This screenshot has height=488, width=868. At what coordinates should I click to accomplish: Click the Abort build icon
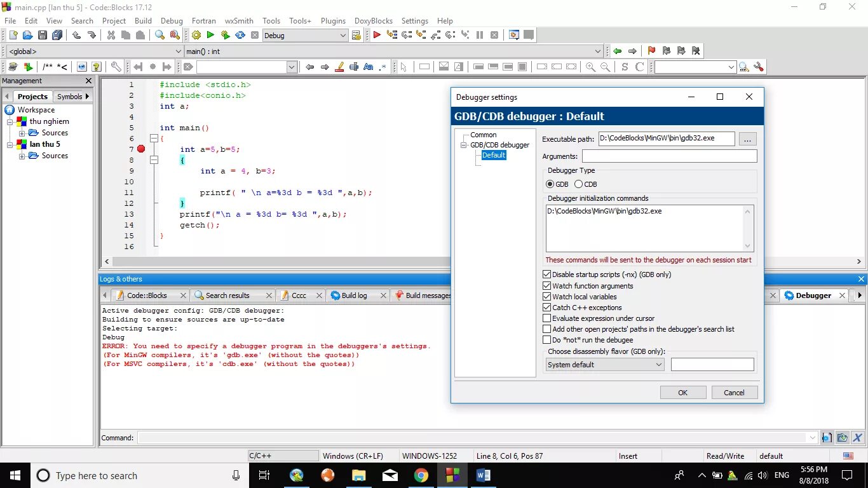coord(255,36)
